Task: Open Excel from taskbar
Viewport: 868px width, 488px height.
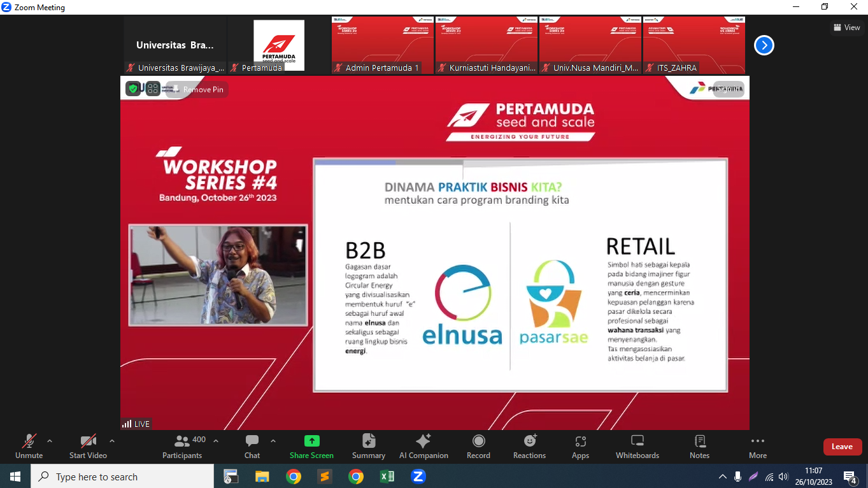Action: point(387,477)
